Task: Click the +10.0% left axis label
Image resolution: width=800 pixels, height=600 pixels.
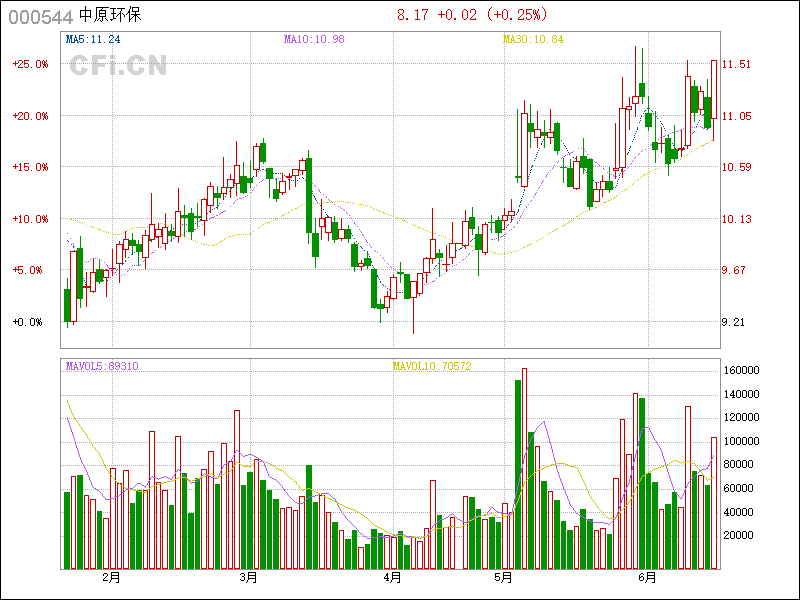Action: 30,219
